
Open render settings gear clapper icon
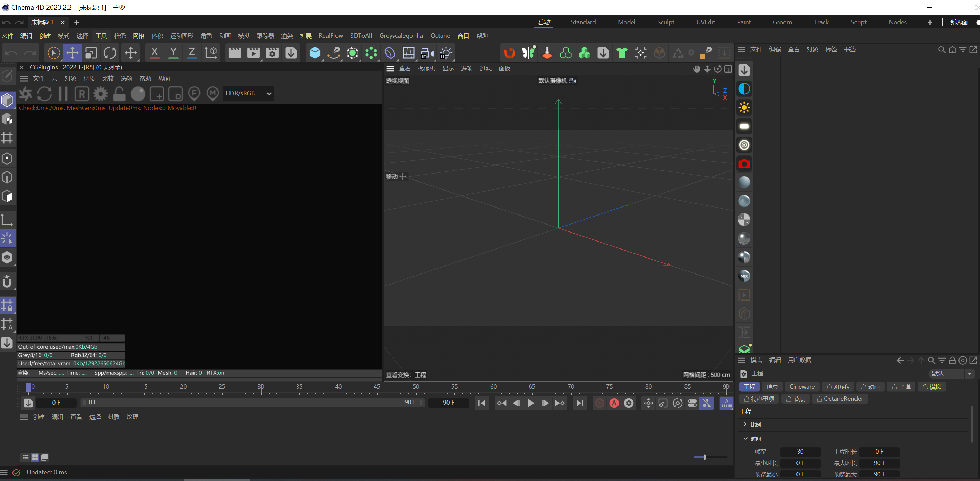(272, 52)
